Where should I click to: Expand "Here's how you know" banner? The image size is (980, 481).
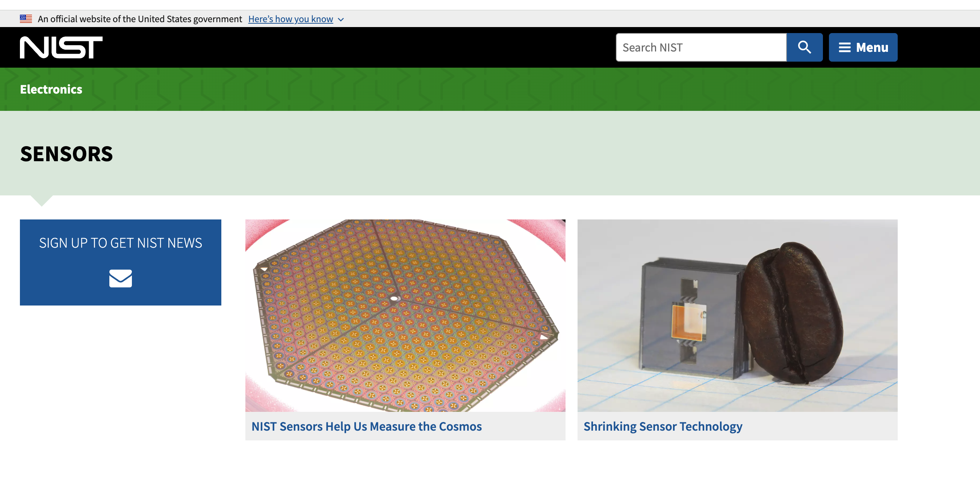[x=296, y=19]
